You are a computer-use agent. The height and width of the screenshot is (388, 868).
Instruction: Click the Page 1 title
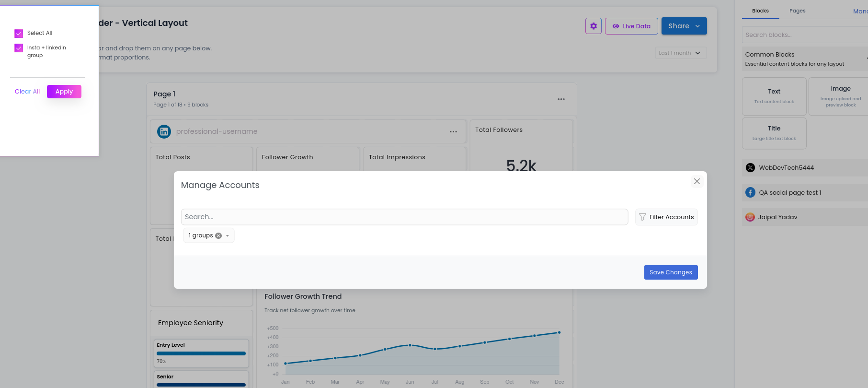pos(164,94)
